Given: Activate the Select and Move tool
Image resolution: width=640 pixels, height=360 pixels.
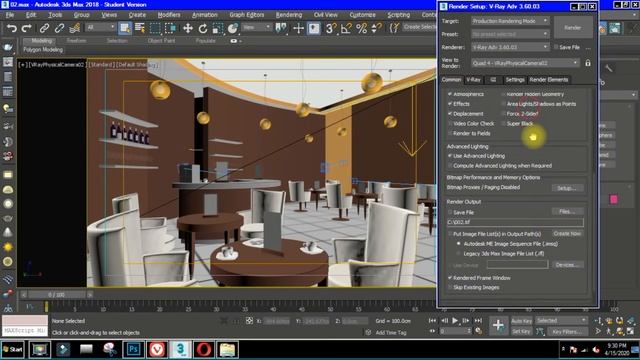Looking at the screenshot, I should coord(188,28).
